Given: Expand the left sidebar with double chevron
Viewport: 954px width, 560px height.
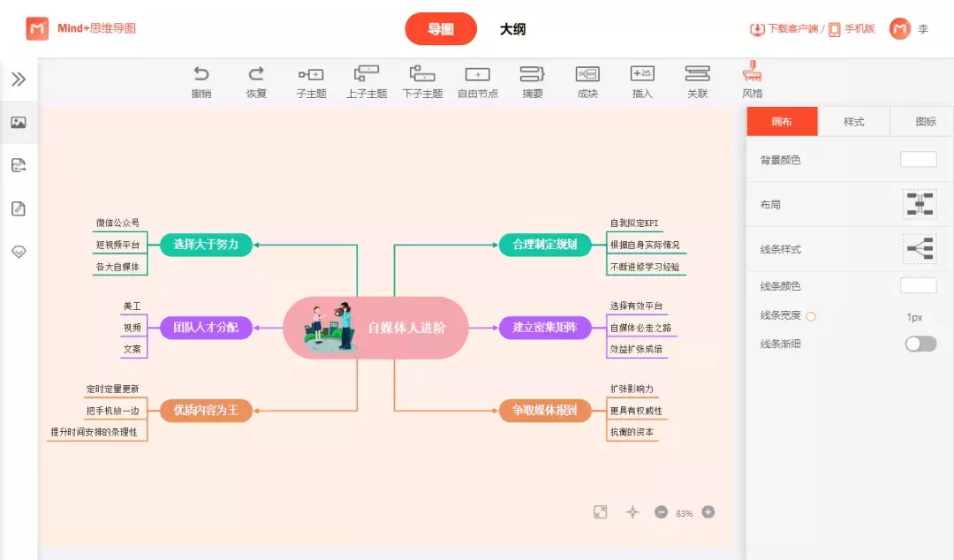Looking at the screenshot, I should pos(19,79).
